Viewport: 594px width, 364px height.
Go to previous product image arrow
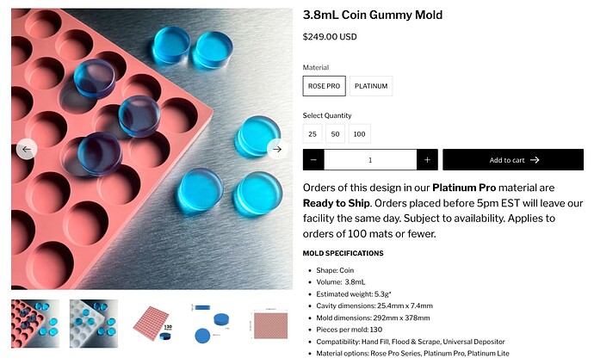[x=27, y=149]
